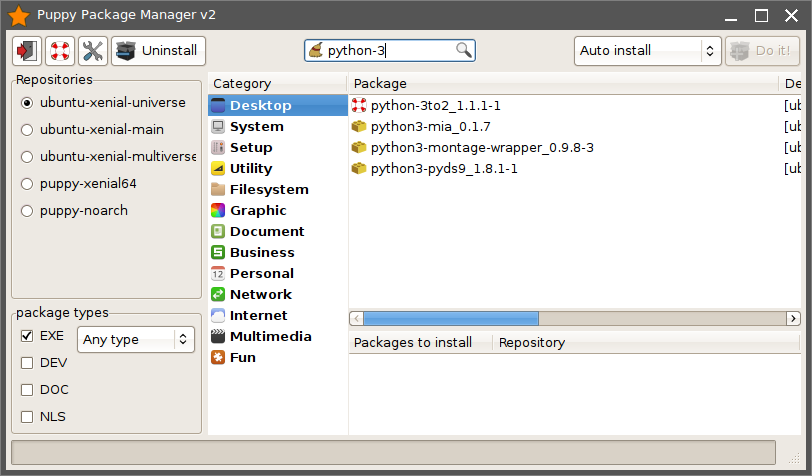The height and width of the screenshot is (476, 812).
Task: Open the Any type dropdown
Action: (x=136, y=340)
